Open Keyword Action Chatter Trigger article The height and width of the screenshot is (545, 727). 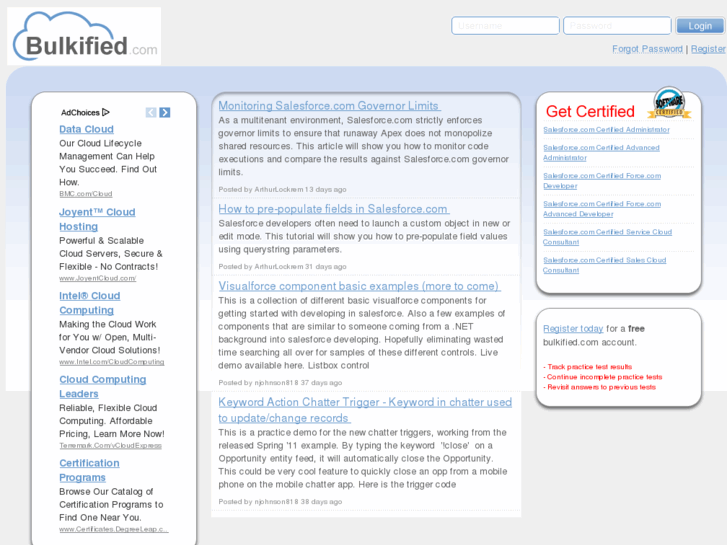[365, 410]
